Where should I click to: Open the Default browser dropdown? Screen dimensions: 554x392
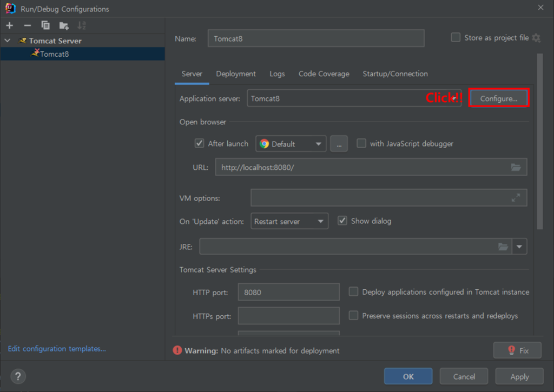click(291, 144)
